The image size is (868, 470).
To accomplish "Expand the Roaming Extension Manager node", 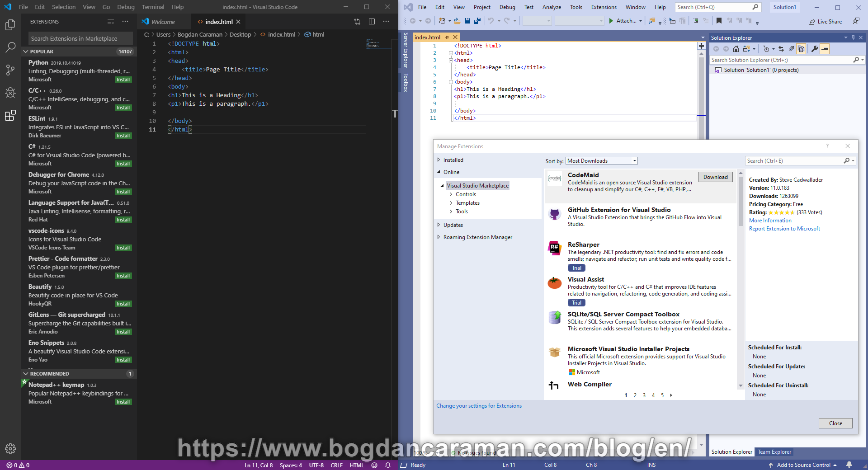I will [439, 237].
